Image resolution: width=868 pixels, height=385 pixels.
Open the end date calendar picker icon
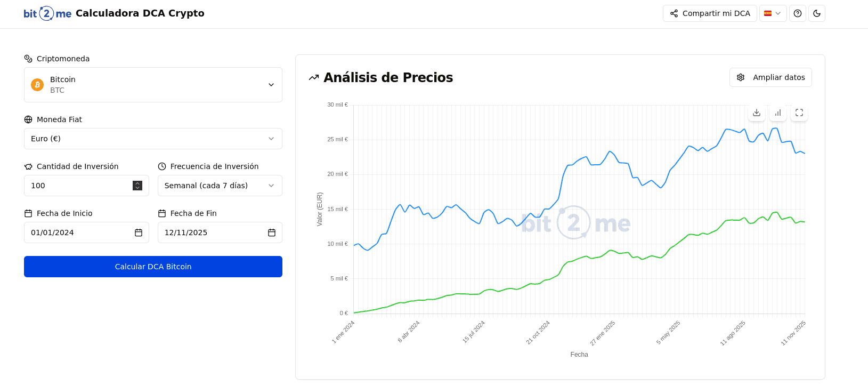click(272, 232)
